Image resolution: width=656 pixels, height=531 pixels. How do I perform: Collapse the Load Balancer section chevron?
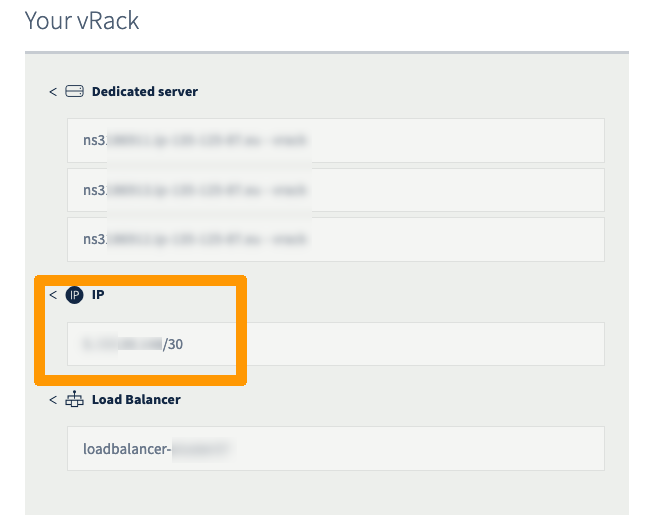(53, 399)
